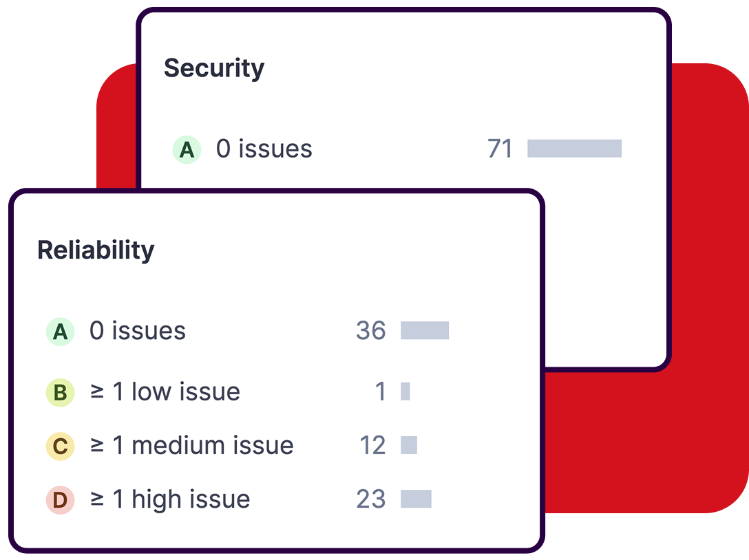Click the C rating badge
The width and height of the screenshot is (749, 560).
pyautogui.click(x=60, y=446)
